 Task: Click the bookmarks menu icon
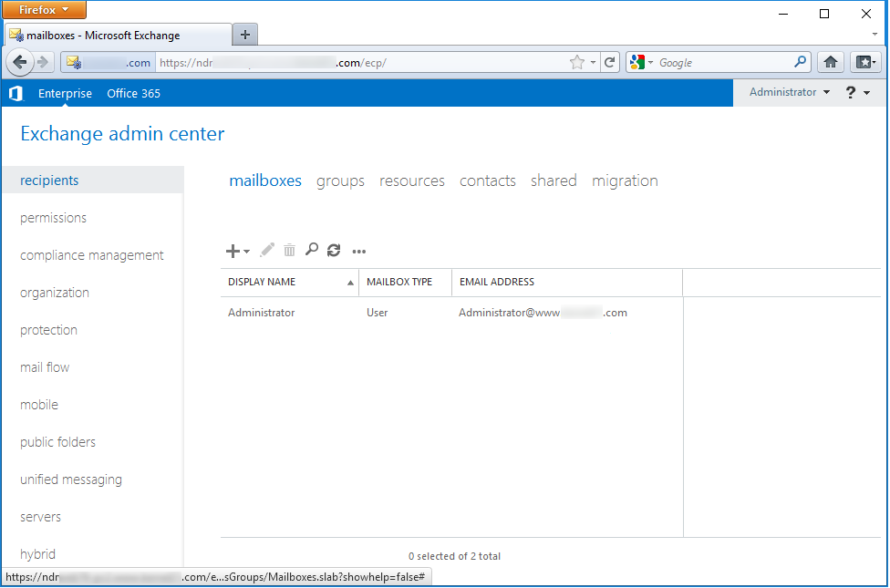point(865,62)
